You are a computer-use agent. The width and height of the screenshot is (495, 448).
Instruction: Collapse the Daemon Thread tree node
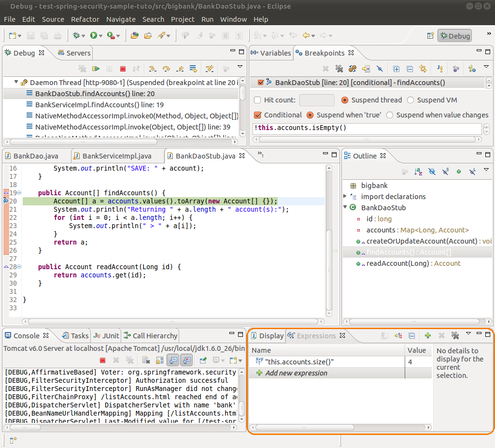pyautogui.click(x=16, y=83)
